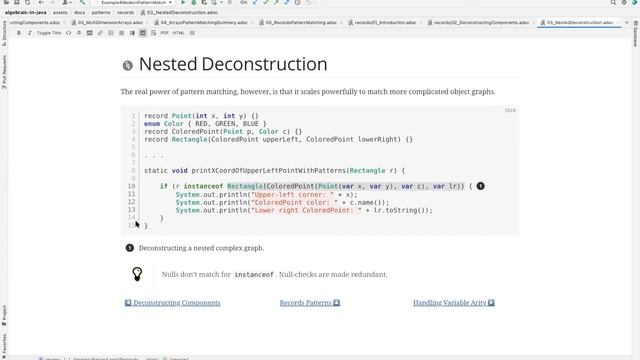The height and width of the screenshot is (360, 640).
Task: Export document via the PDF button
Action: [x=164, y=33]
